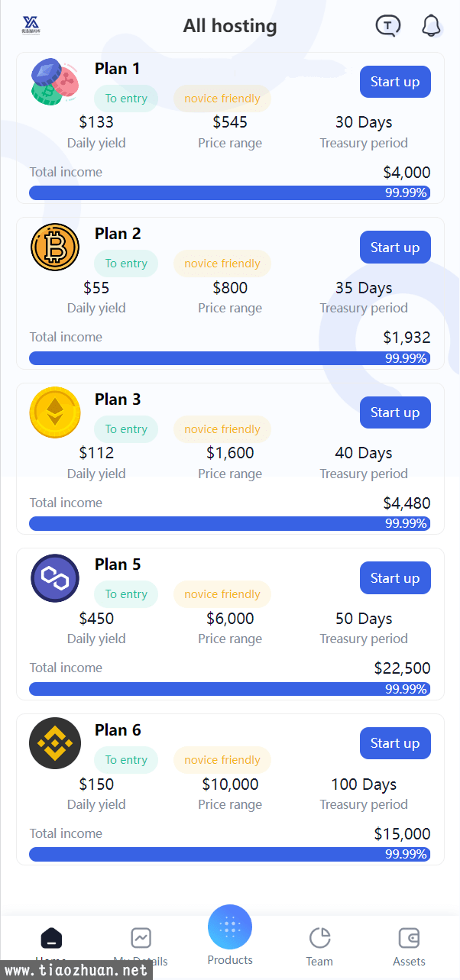Select the Binance coin icon of Plan 6

[55, 743]
